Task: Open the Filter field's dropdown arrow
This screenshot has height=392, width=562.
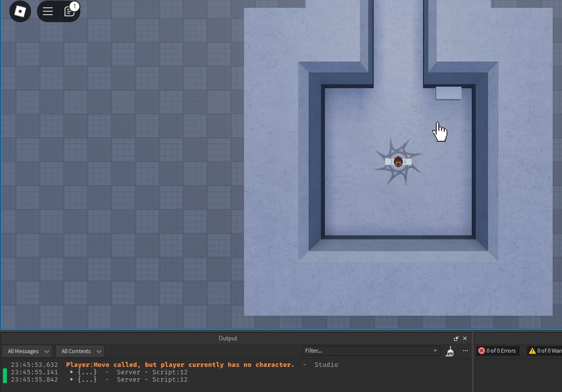Action: [435, 351]
